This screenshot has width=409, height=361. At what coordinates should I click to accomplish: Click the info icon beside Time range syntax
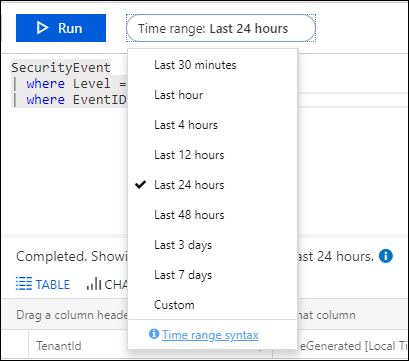tap(154, 334)
